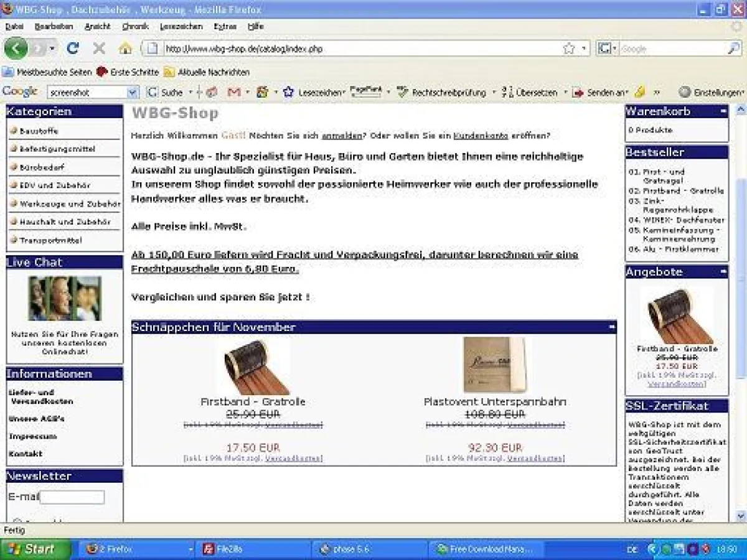Go to the browser home page
The image size is (747, 560).
[125, 49]
